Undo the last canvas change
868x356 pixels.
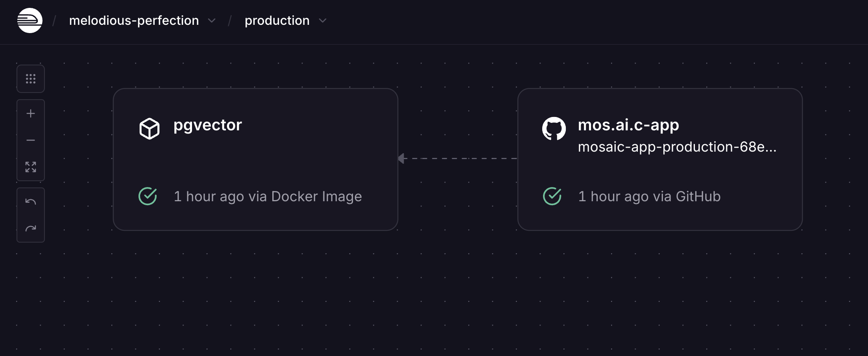pos(31,202)
